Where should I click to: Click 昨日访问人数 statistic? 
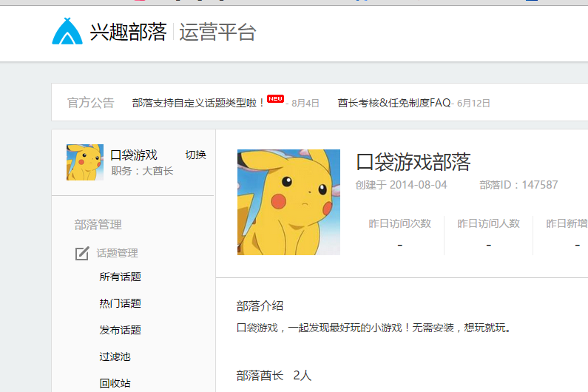pyautogui.click(x=488, y=223)
